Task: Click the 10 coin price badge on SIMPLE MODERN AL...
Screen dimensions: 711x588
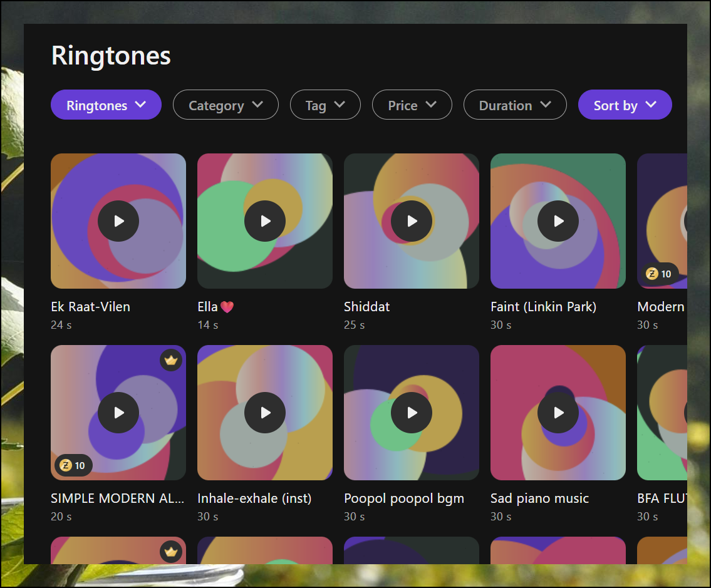Action: 73,466
